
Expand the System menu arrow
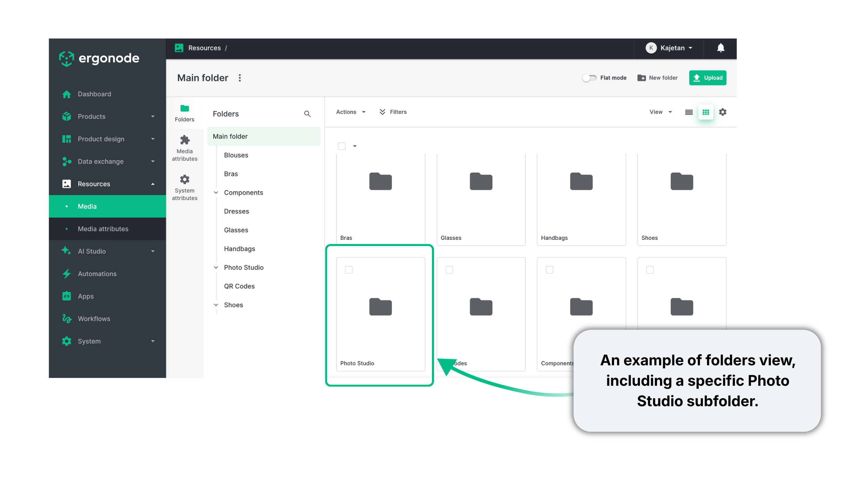[x=153, y=341]
